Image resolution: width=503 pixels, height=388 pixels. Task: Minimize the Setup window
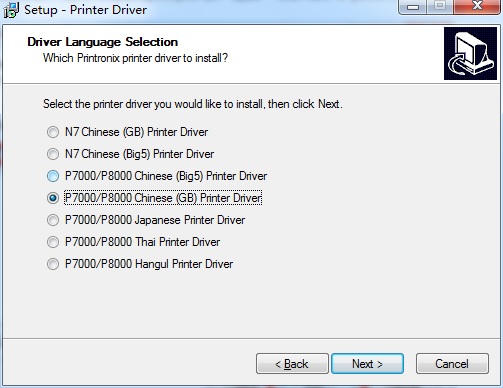tap(413, 7)
